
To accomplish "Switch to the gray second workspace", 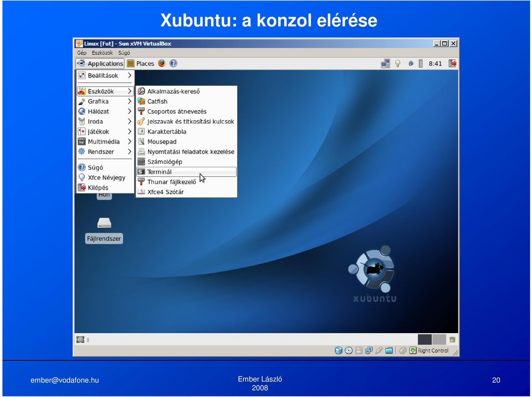I will coord(439,339).
